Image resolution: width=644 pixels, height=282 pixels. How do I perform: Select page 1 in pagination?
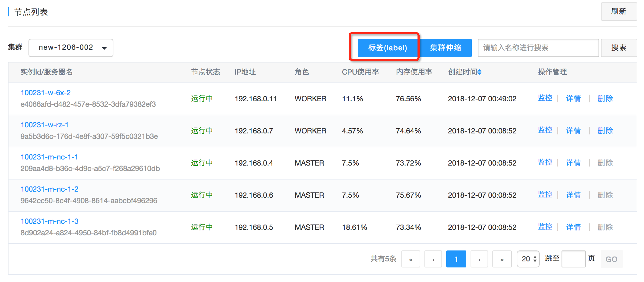pyautogui.click(x=456, y=259)
